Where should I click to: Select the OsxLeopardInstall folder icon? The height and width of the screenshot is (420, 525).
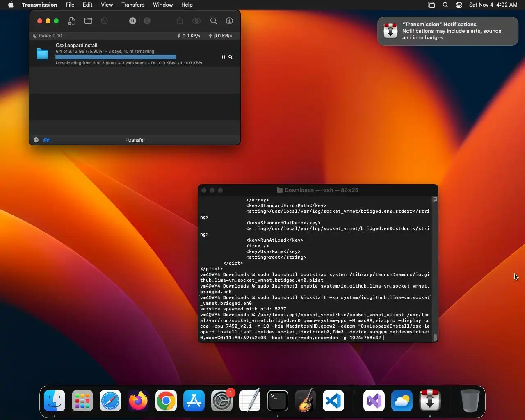(42, 54)
